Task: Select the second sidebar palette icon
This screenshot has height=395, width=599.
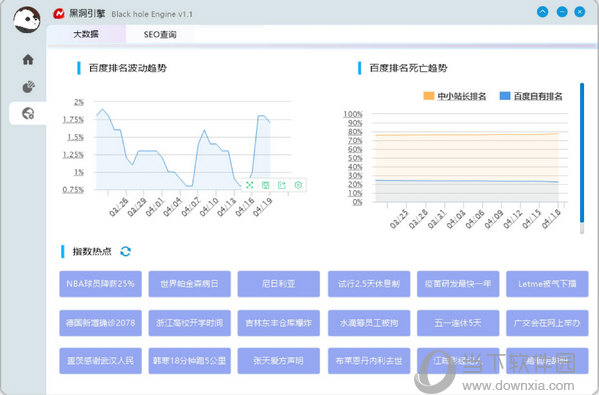Action: [x=28, y=87]
